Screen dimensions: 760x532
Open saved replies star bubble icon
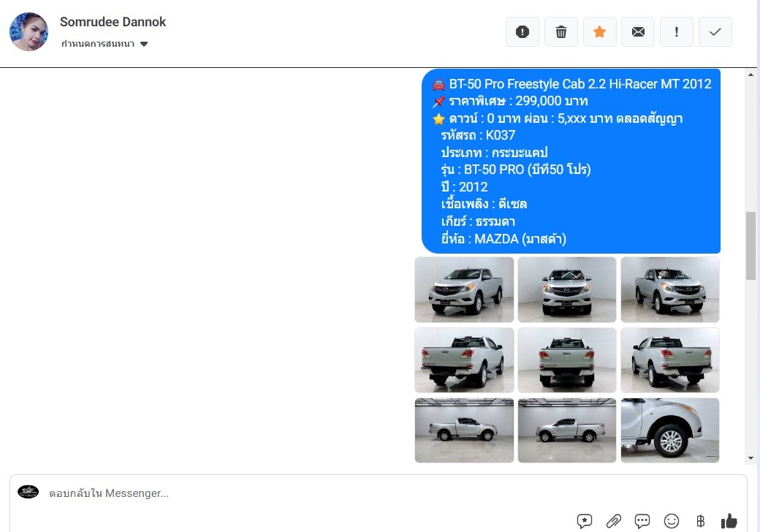[585, 521]
